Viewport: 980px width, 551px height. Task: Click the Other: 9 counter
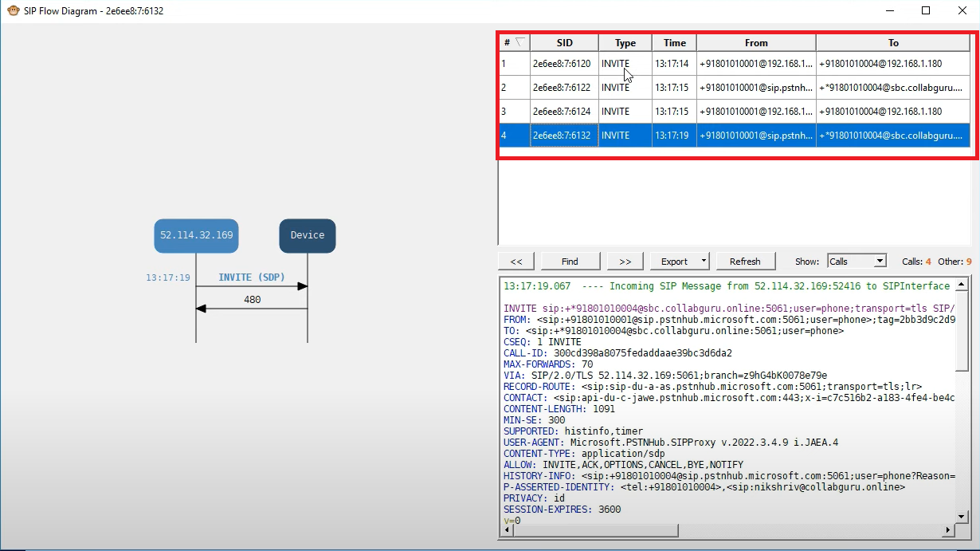pos(955,262)
